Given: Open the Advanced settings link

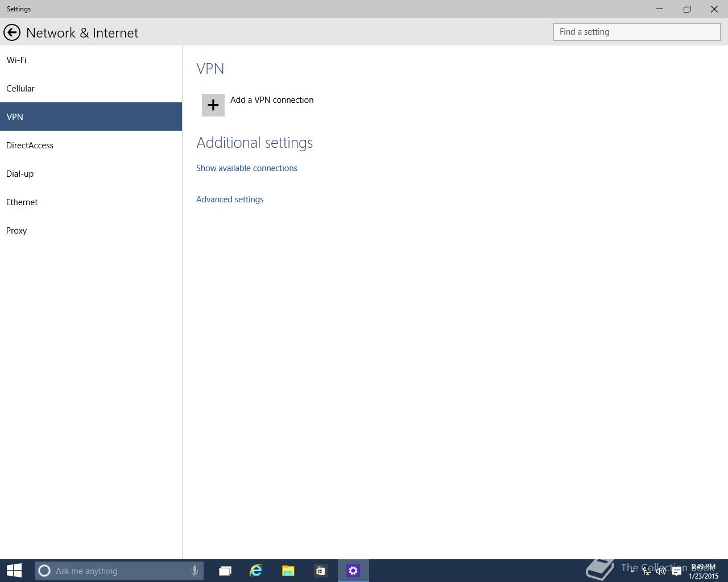Looking at the screenshot, I should tap(230, 199).
